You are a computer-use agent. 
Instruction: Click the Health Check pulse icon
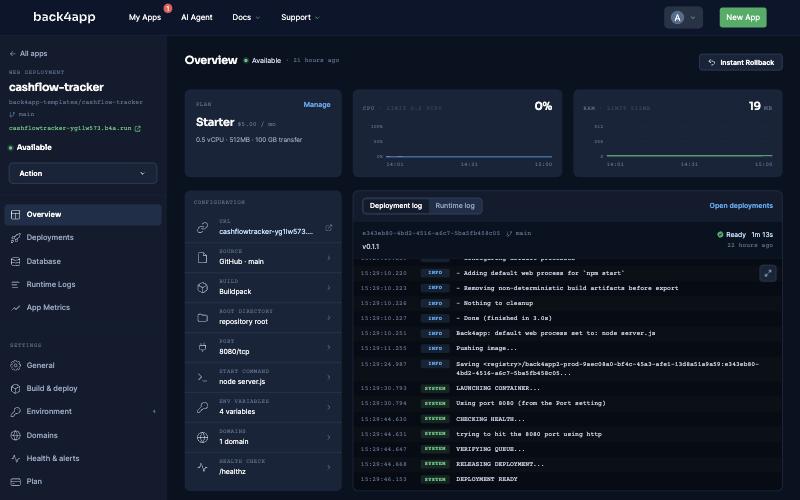203,467
